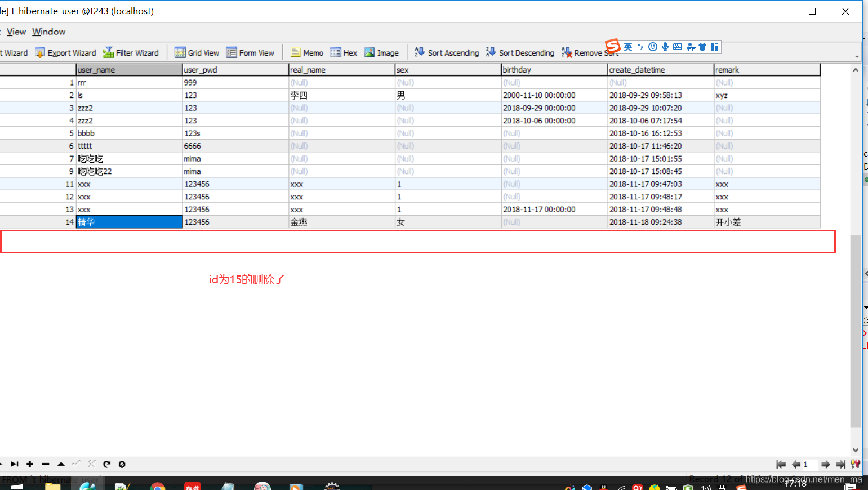Click the remark column header
The image size is (868, 490).
tap(767, 70)
